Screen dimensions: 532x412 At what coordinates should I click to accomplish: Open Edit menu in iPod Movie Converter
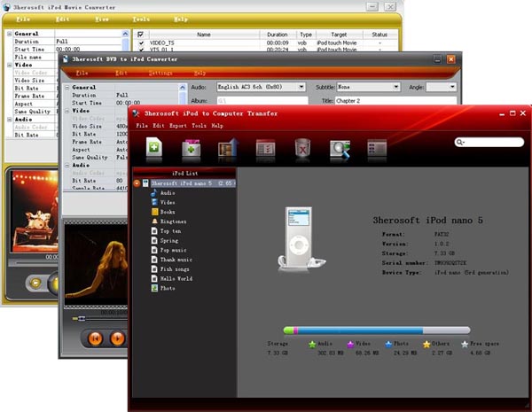[62, 19]
